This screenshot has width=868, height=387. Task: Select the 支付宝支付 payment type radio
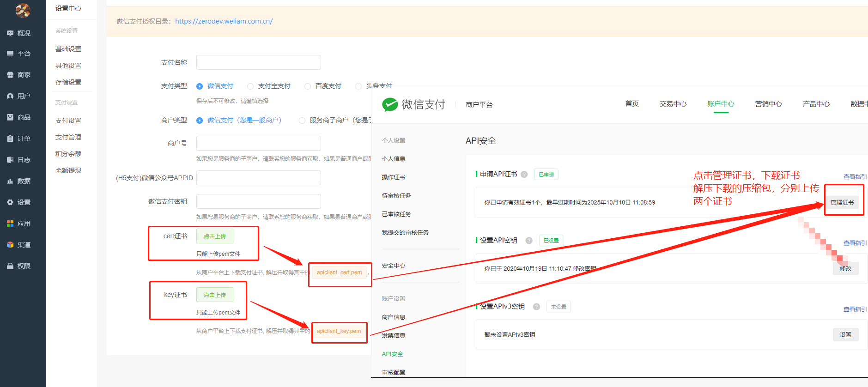[x=250, y=86]
